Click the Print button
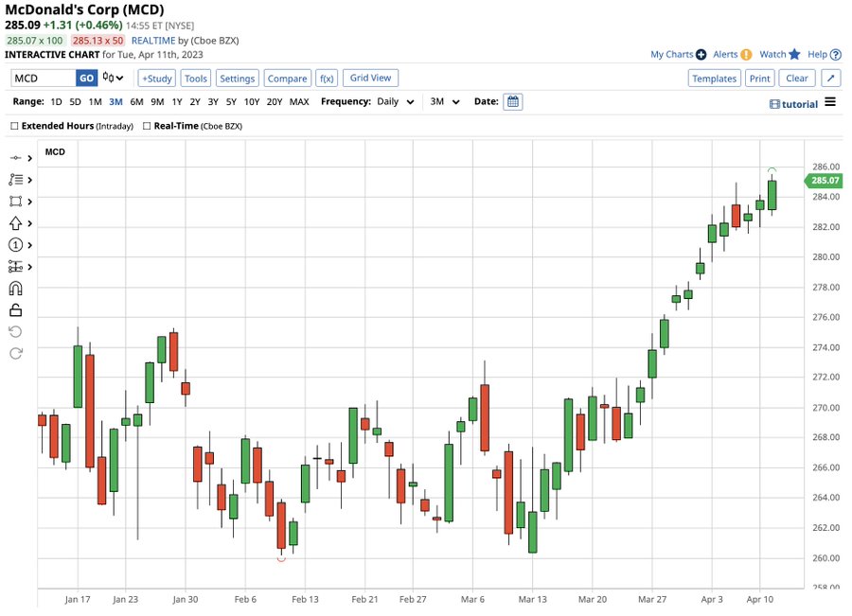 (759, 79)
